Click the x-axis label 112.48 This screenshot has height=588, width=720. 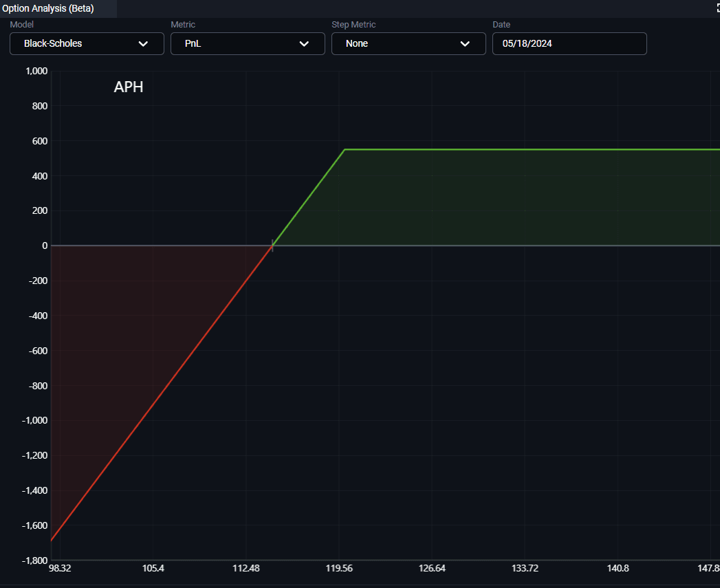(x=246, y=568)
